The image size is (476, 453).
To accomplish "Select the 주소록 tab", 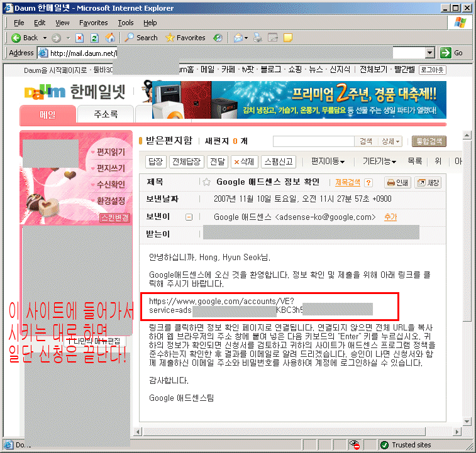I will (x=106, y=114).
